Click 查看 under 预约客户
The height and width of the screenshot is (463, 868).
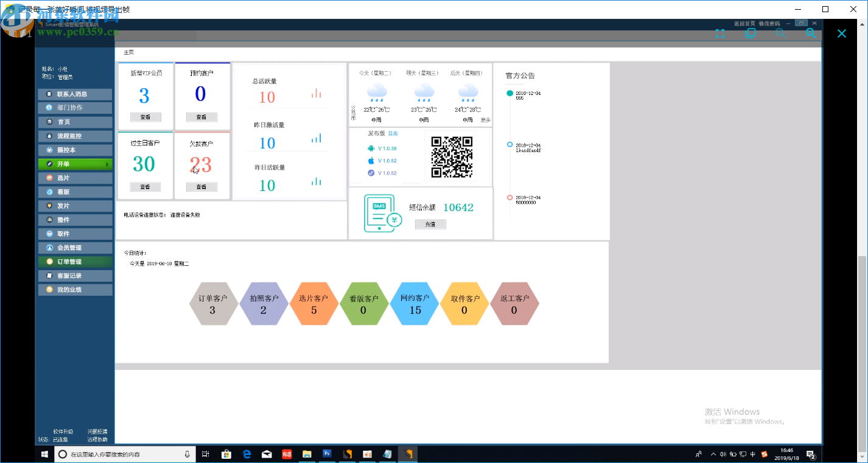pos(201,117)
